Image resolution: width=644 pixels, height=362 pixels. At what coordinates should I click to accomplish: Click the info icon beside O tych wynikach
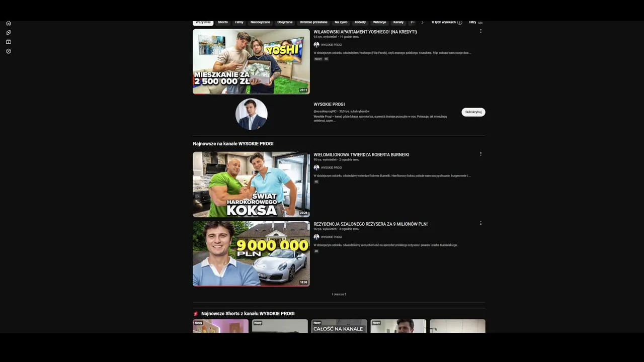pyautogui.click(x=460, y=22)
